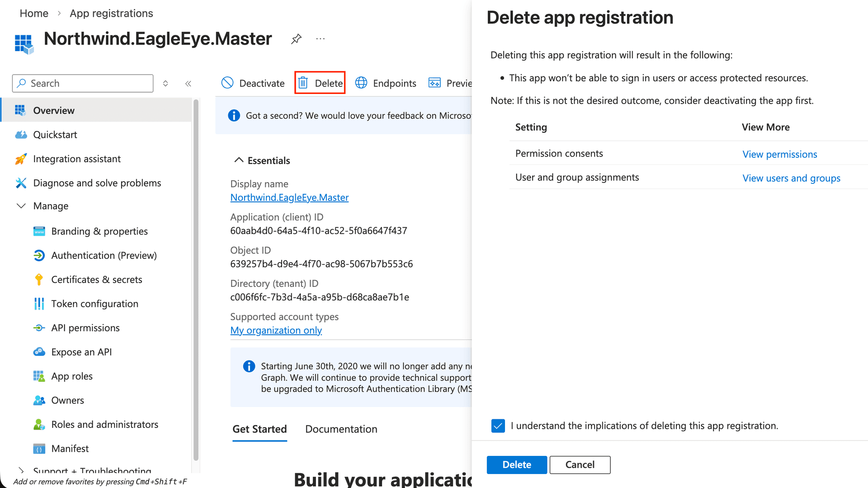Open the ellipsis more options menu
This screenshot has height=488, width=868.
tap(321, 39)
